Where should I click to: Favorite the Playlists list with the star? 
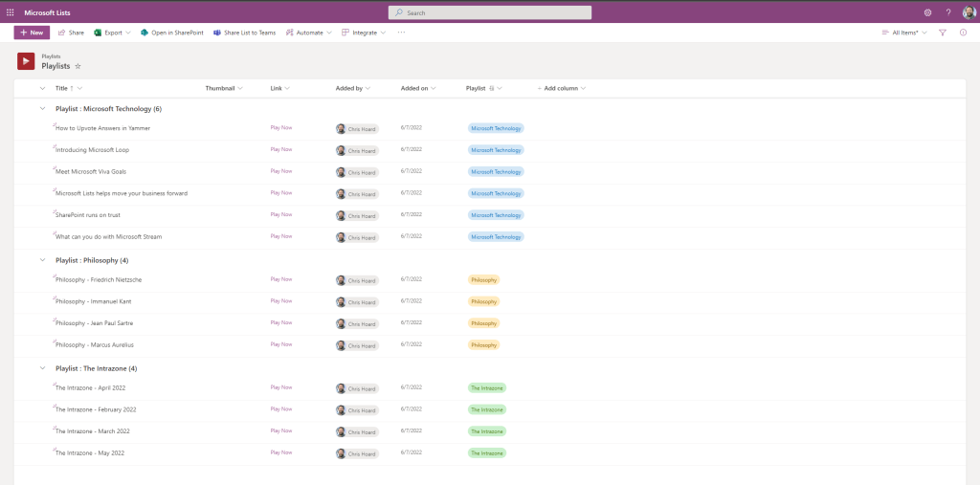[x=78, y=66]
